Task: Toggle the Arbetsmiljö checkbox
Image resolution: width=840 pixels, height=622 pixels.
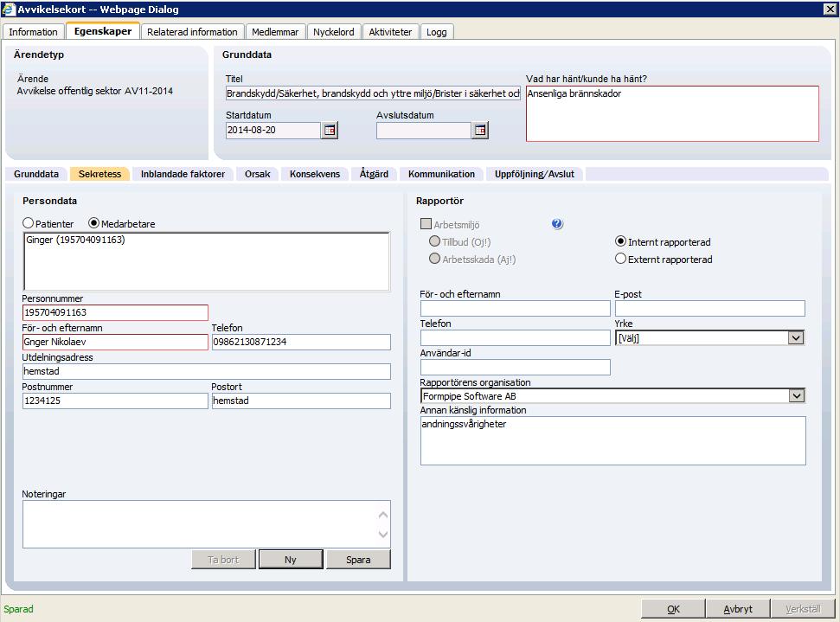Action: pyautogui.click(x=426, y=224)
